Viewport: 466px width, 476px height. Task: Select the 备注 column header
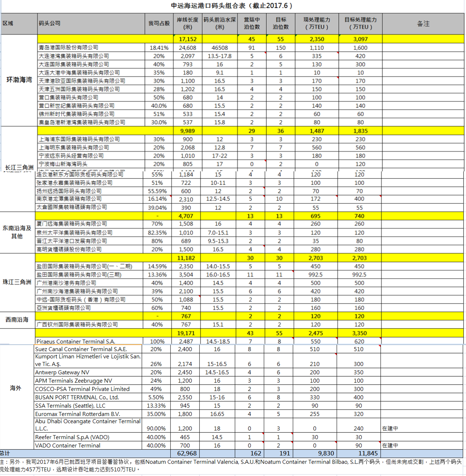click(423, 24)
